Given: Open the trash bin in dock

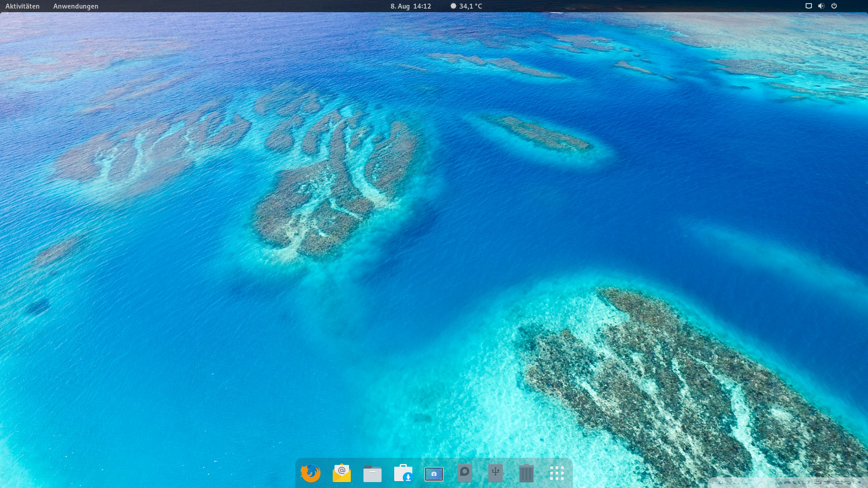Looking at the screenshot, I should click(526, 473).
